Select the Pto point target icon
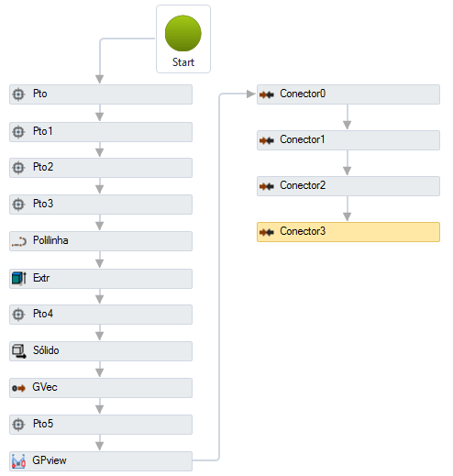The image size is (453, 476). [x=18, y=94]
